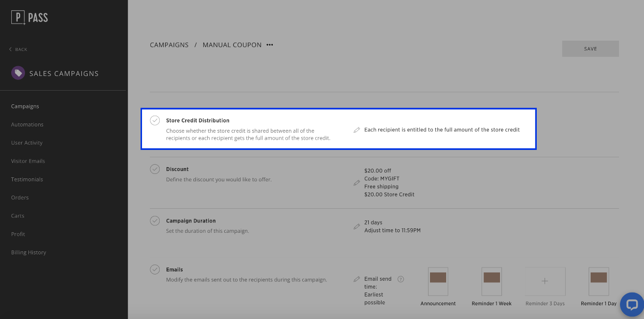644x319 pixels.
Task: Open the Reminder 1 Day email thumbnail
Action: (x=598, y=281)
